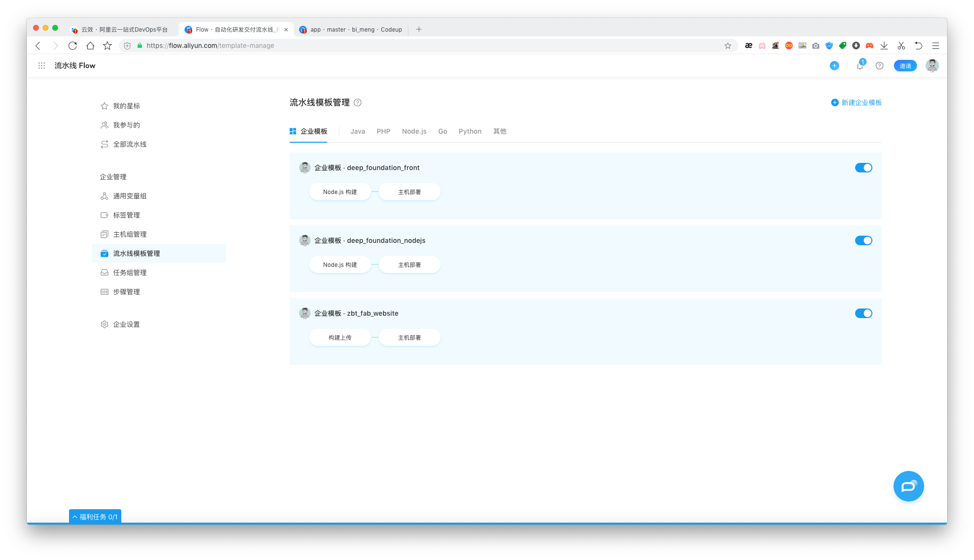Disable the deep_foundation_front template toggle
The height and width of the screenshot is (560, 974).
(x=863, y=168)
